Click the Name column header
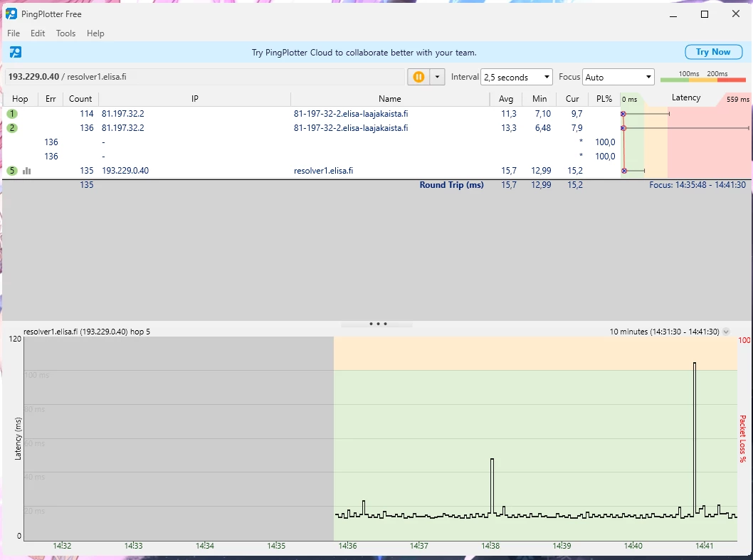Viewport: 753px width, 560px height. click(x=389, y=98)
